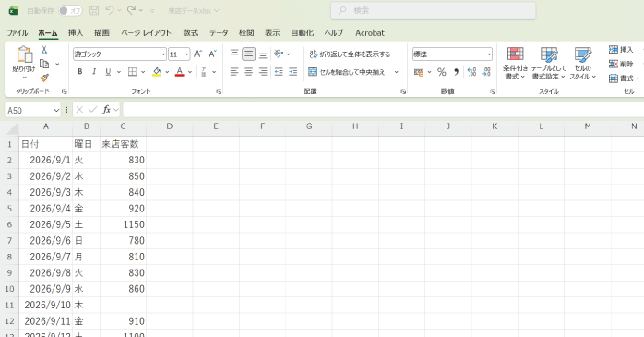This screenshot has height=337, width=644.
Task: Open Merge and Center dropdown arrow
Action: click(397, 72)
